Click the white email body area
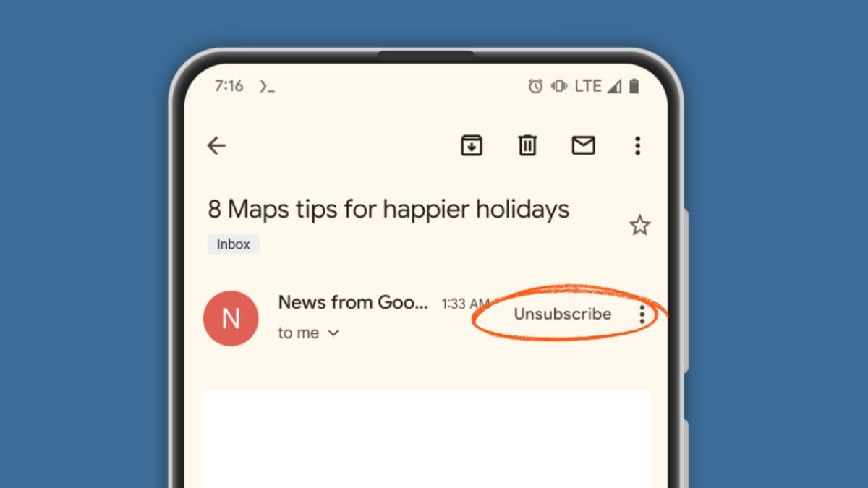This screenshot has width=868, height=488. coord(427,440)
